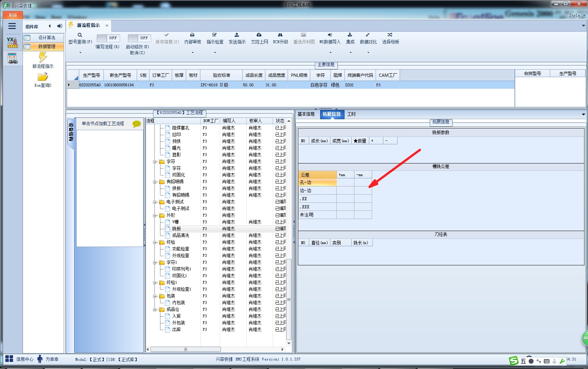This screenshot has height=369, width=588.
Task: Switch to the 拓展信息 tab
Action: tap(331, 114)
